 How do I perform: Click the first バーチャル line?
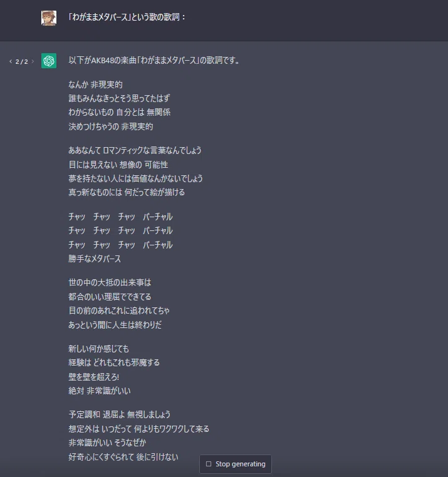pos(120,217)
